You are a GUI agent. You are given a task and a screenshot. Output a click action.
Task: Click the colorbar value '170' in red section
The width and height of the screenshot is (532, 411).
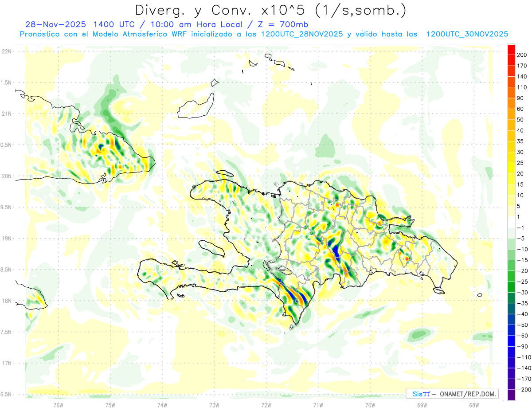point(522,66)
